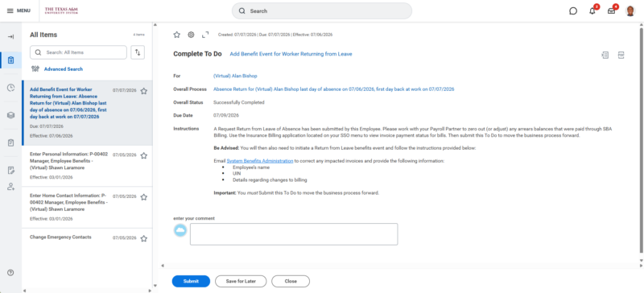
Task: Expand the collapsed left sidebar arrow
Action: [x=10, y=36]
